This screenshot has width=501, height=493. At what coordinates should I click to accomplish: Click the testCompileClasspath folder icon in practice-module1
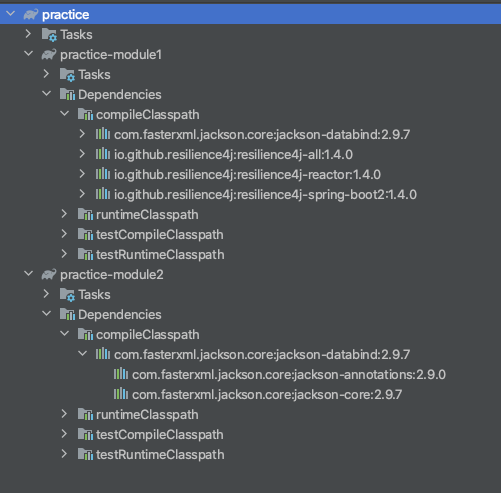85,234
